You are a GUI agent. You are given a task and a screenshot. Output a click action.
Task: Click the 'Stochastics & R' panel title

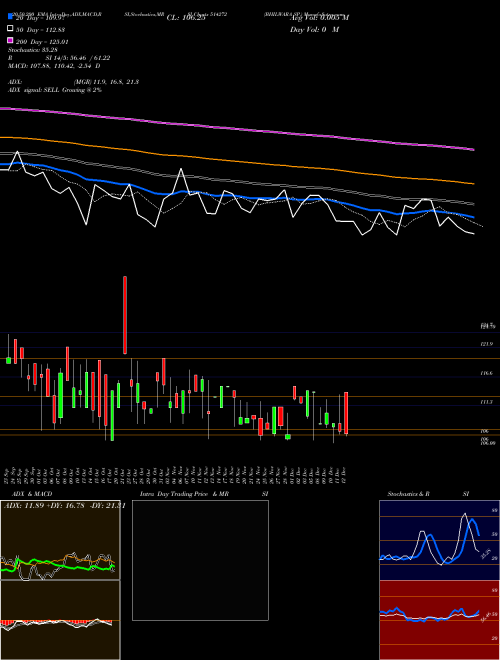coord(408,494)
